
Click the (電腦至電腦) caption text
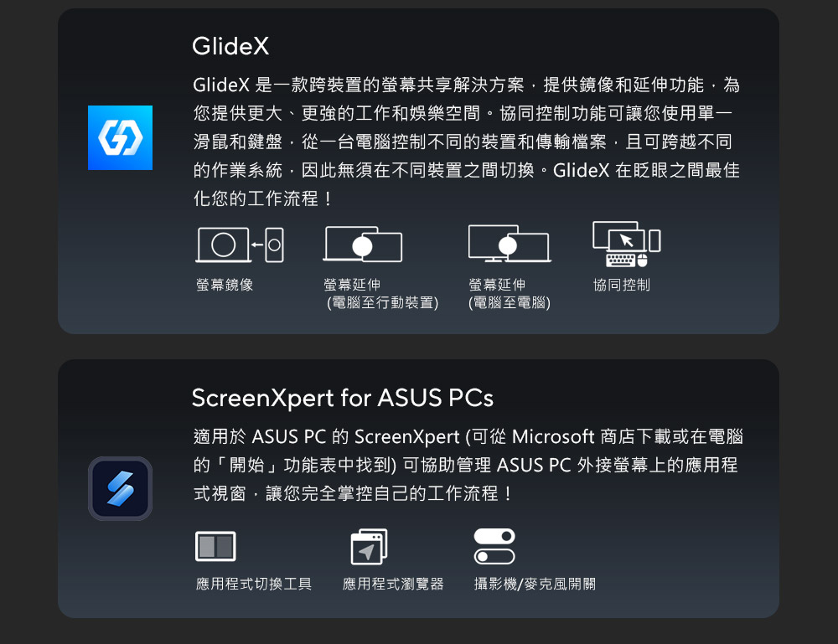point(510,303)
